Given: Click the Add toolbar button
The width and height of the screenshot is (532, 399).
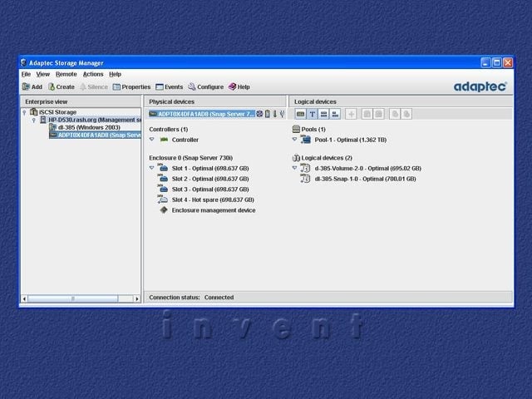Looking at the screenshot, I should [32, 86].
